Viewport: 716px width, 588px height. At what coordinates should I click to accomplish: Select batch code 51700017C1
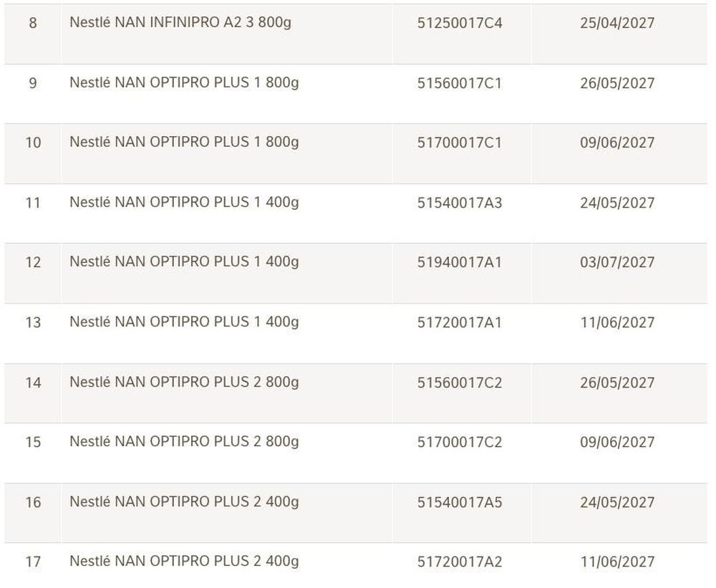(x=460, y=143)
